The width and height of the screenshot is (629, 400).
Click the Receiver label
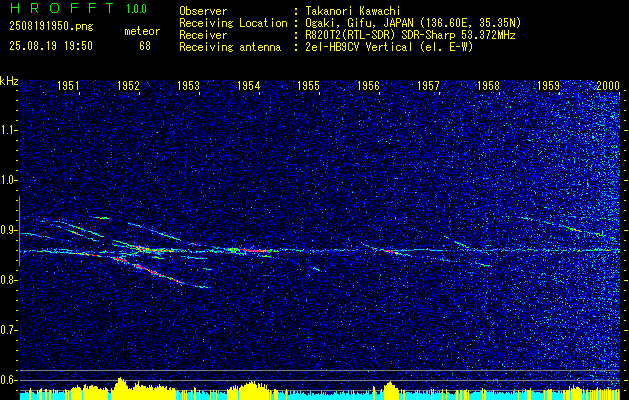[203, 35]
